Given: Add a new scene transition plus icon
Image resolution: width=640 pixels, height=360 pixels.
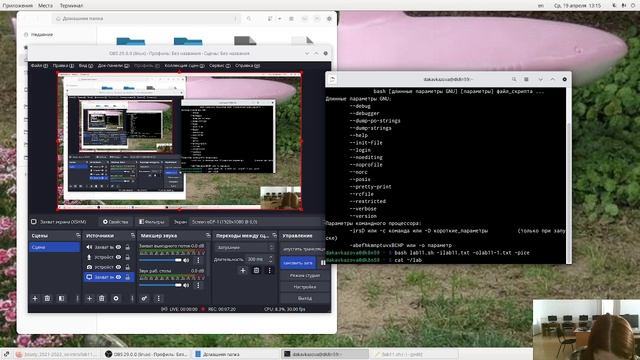Looking at the screenshot, I should coord(243,270).
